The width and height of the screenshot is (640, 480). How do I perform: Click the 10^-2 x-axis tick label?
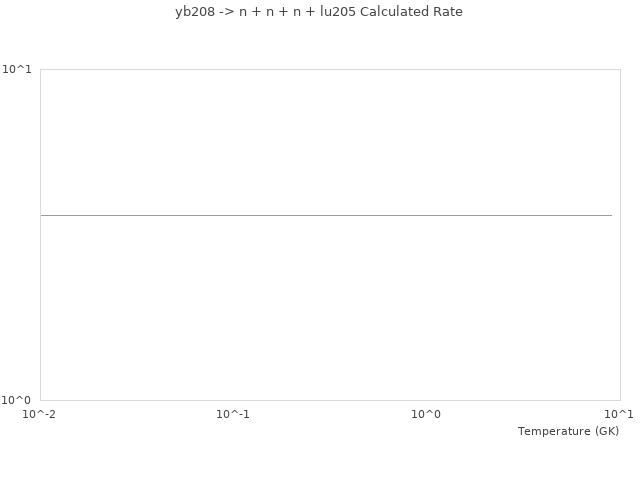pos(40,414)
